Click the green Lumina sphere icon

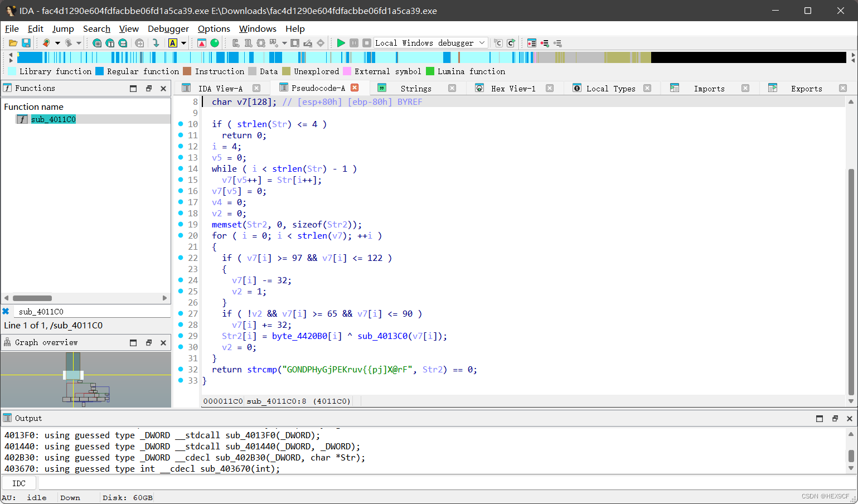click(215, 43)
